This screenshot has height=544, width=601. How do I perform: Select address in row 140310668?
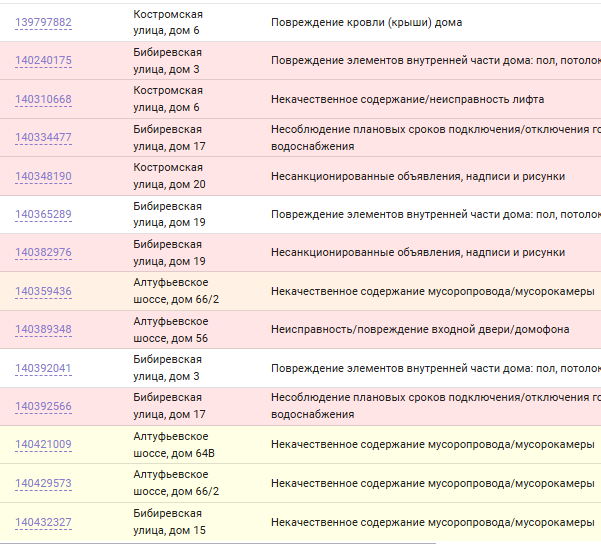pos(168,99)
